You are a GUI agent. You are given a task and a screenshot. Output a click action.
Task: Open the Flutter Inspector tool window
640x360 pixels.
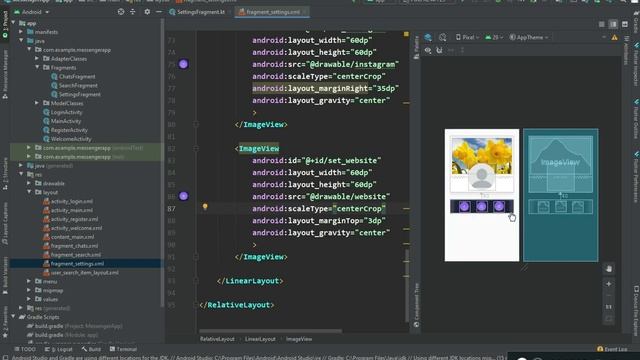pos(636,64)
